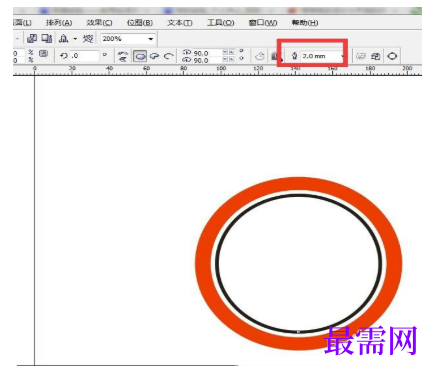Click the Corel online icon next to zoom
Image resolution: width=436 pixels, height=372 pixels.
[x=88, y=39]
